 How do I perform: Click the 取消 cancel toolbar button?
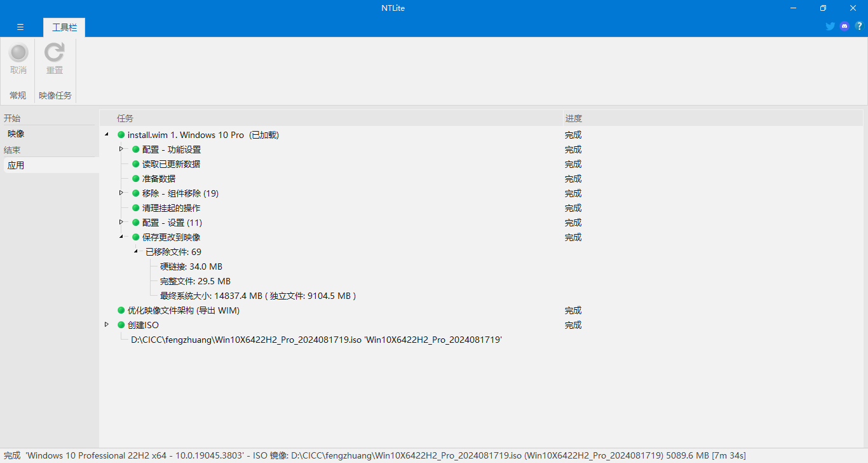coord(18,59)
